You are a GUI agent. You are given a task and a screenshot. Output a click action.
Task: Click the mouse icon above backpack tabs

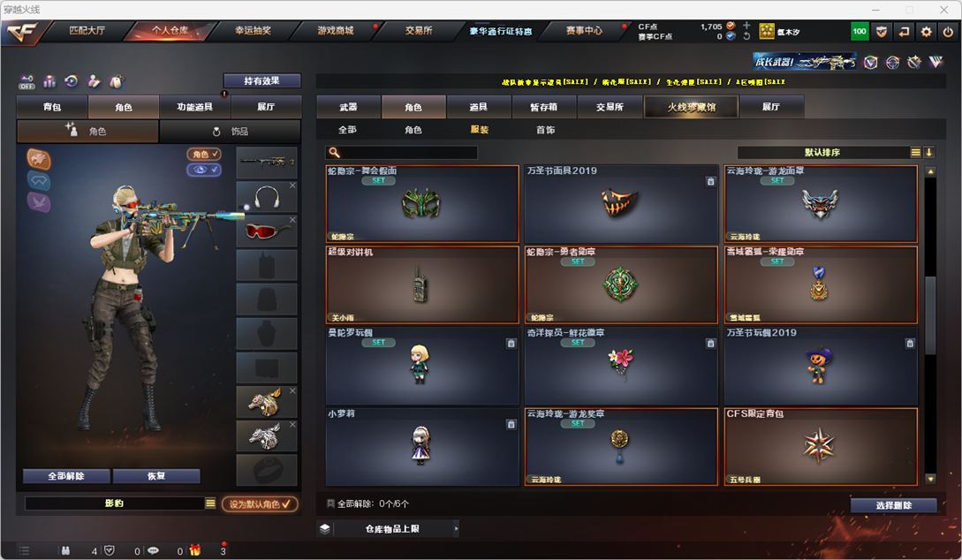click(116, 81)
